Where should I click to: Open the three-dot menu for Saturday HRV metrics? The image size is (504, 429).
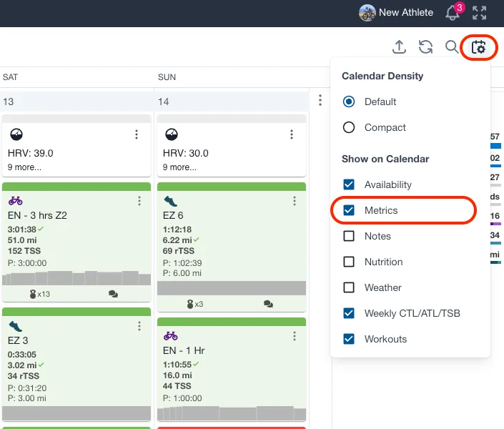click(x=137, y=134)
